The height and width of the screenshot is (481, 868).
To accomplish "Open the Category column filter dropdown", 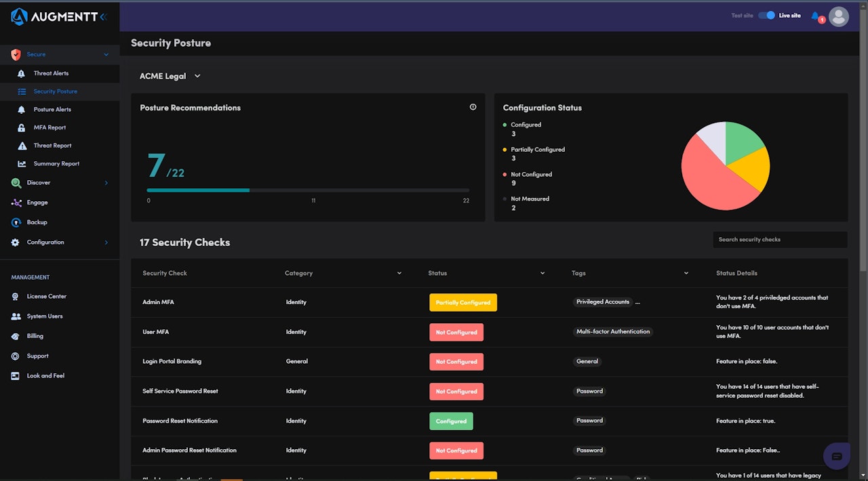I will coord(399,273).
